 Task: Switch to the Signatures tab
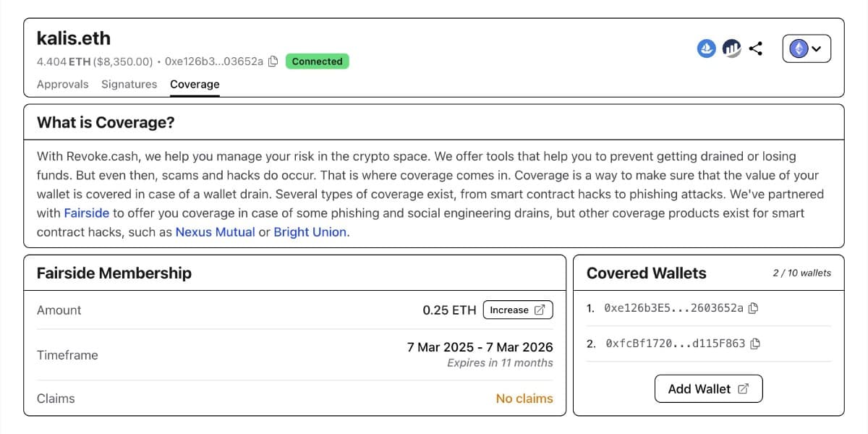(x=129, y=84)
